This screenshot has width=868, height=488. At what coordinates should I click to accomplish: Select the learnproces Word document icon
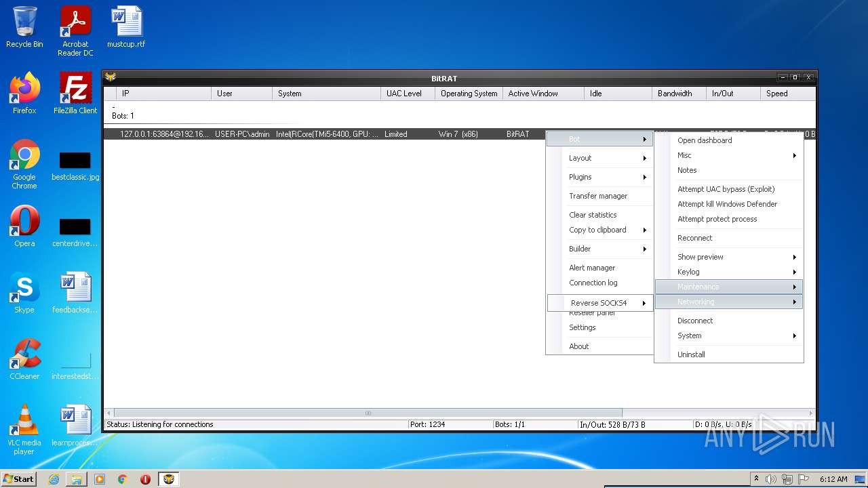pyautogui.click(x=75, y=426)
